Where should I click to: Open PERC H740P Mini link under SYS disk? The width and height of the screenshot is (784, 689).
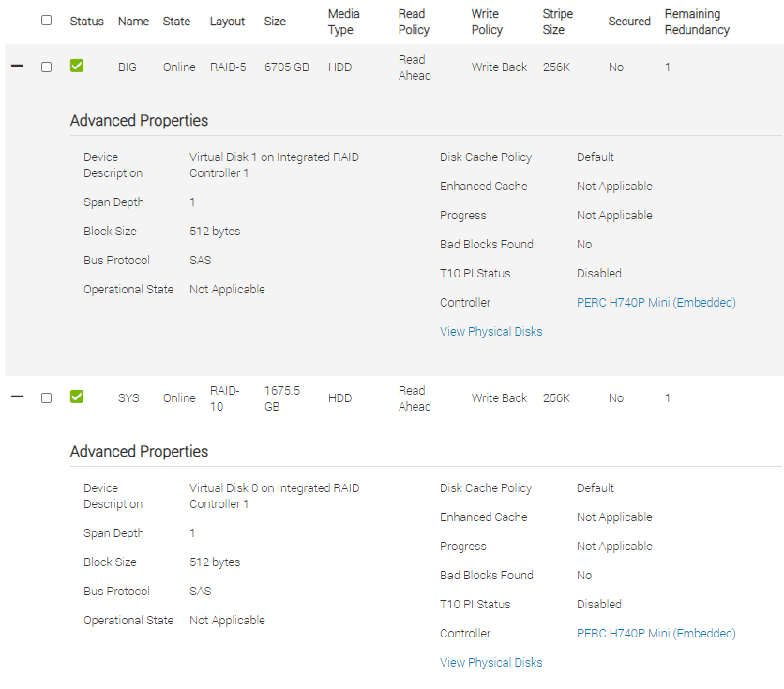[656, 634]
